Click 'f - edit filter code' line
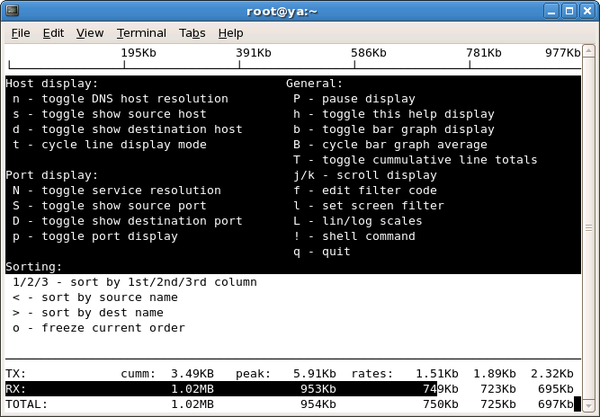 pos(365,191)
